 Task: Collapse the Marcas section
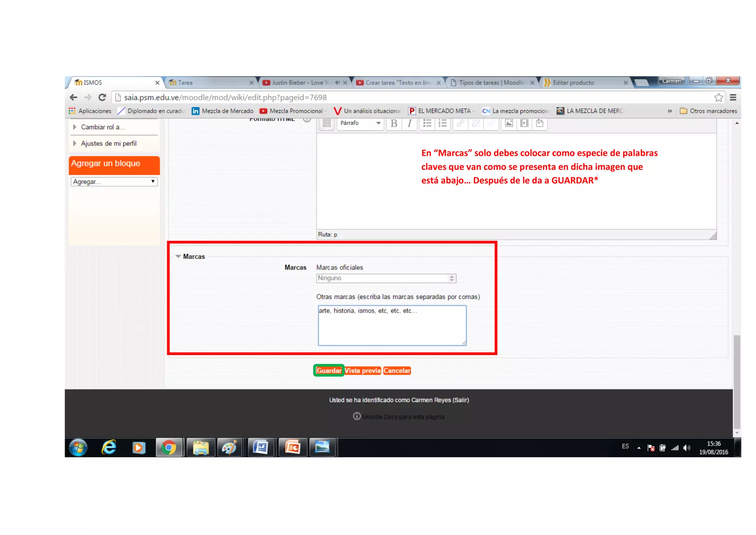178,256
